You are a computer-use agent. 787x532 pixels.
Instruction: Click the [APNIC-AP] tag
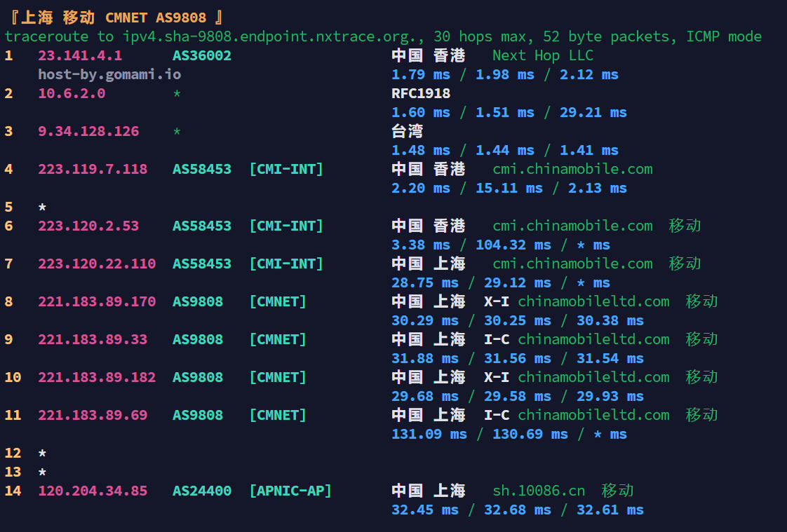click(290, 491)
